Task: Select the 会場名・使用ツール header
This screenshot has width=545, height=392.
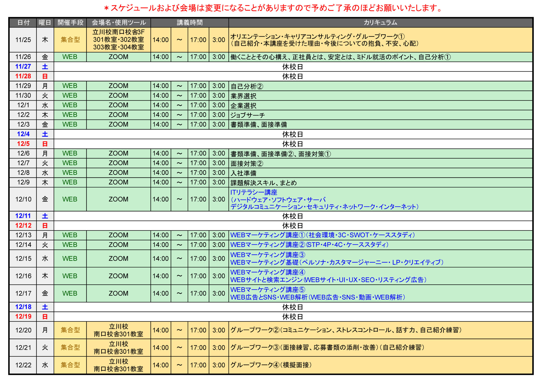Action: pyautogui.click(x=118, y=23)
